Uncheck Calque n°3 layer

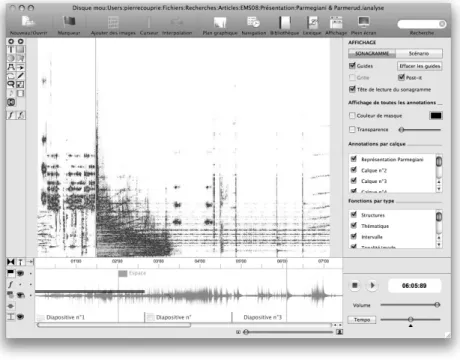tap(354, 180)
